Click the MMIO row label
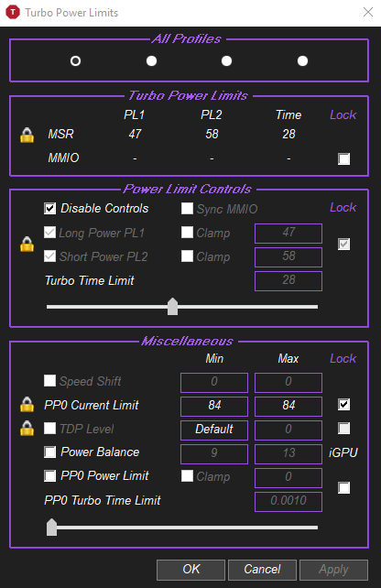The height and width of the screenshot is (588, 381). click(63, 158)
